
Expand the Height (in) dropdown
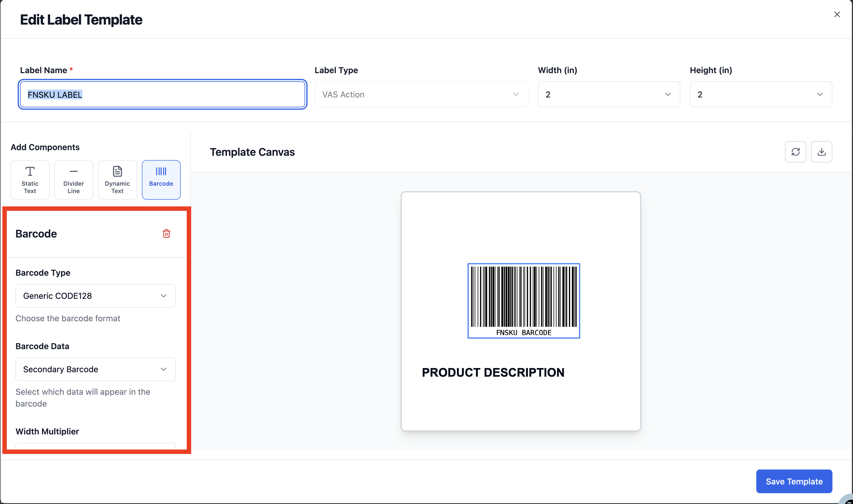point(761,94)
